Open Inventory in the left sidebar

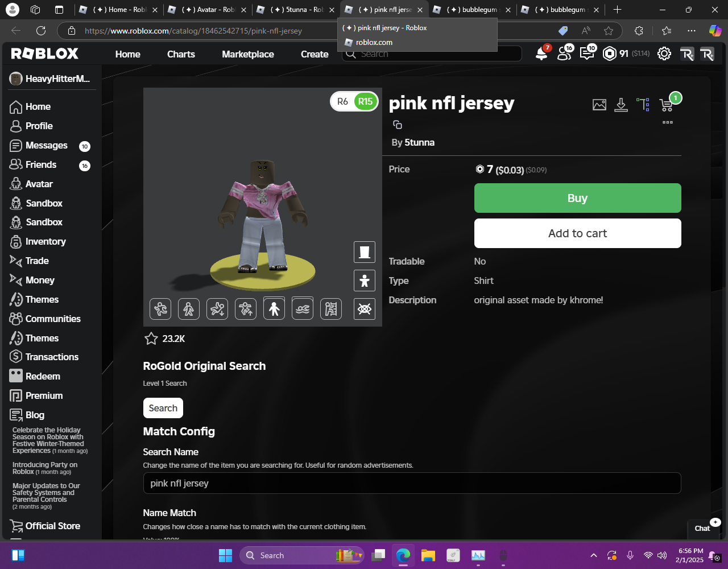tap(38, 241)
